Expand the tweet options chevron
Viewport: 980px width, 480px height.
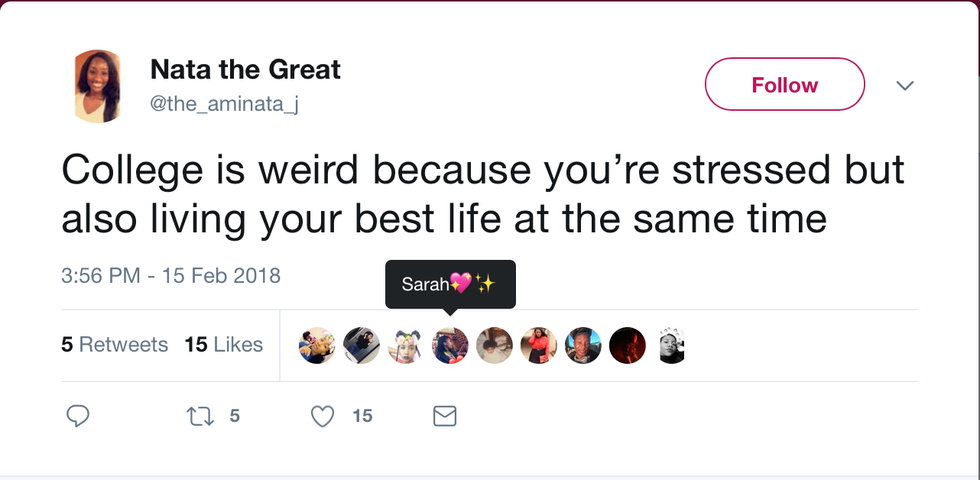[x=905, y=86]
